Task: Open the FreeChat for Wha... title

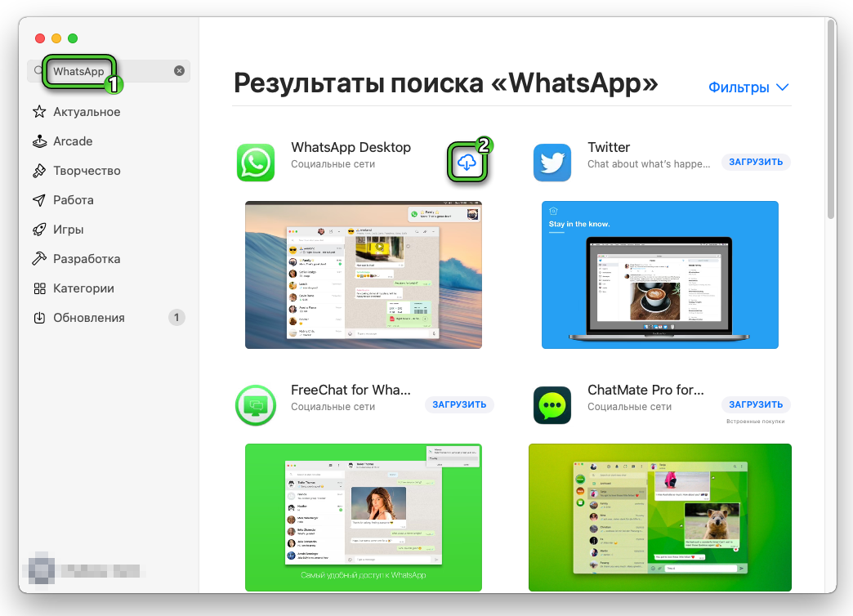Action: (x=351, y=390)
